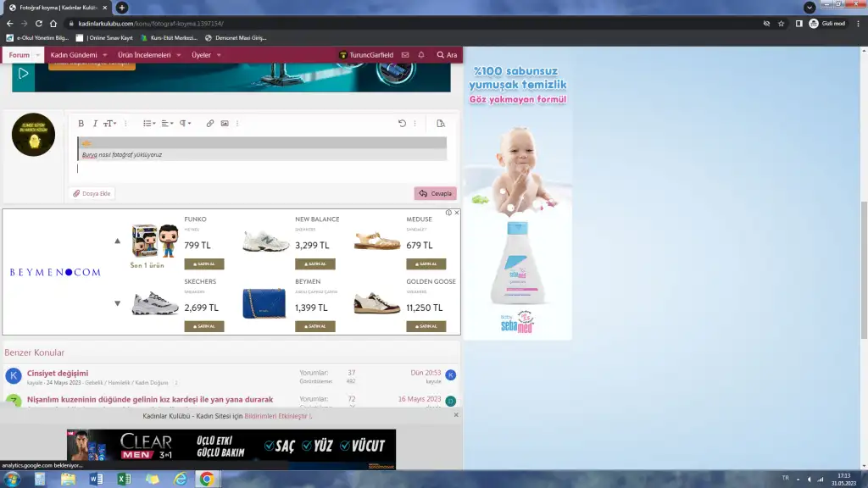The height and width of the screenshot is (488, 868).
Task: Click the user avatar beside the reply editor
Action: point(33,135)
